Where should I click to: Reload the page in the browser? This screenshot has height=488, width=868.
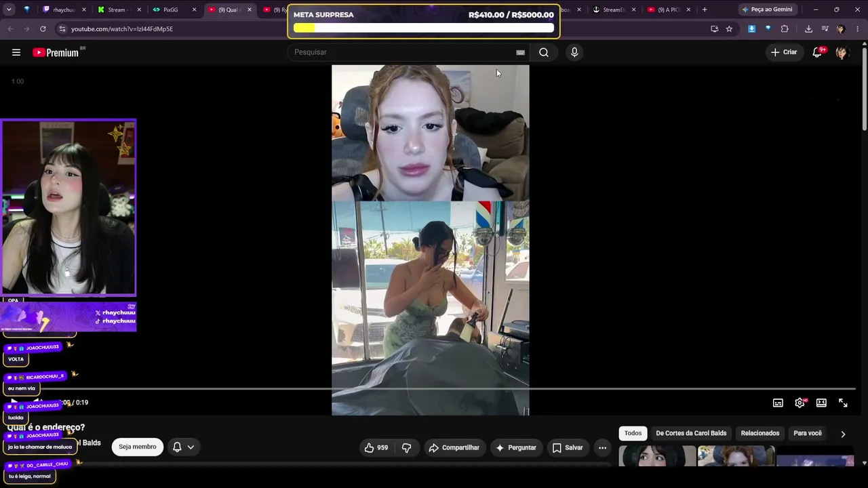tap(43, 29)
